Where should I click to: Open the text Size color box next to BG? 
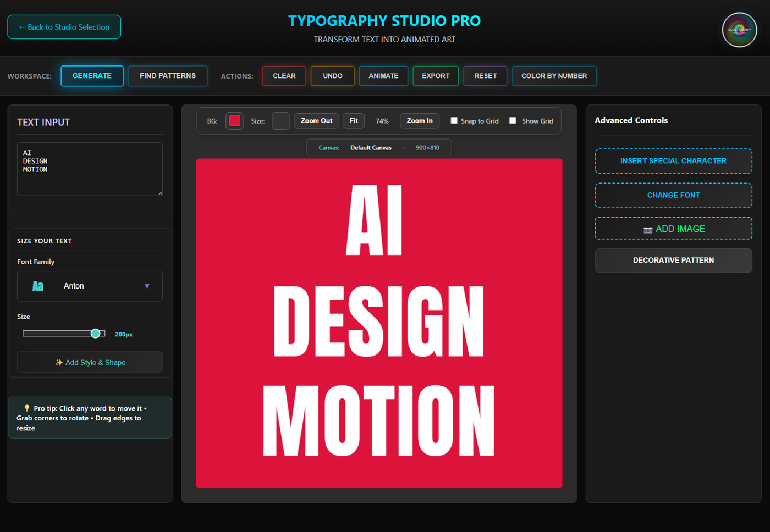pyautogui.click(x=280, y=120)
